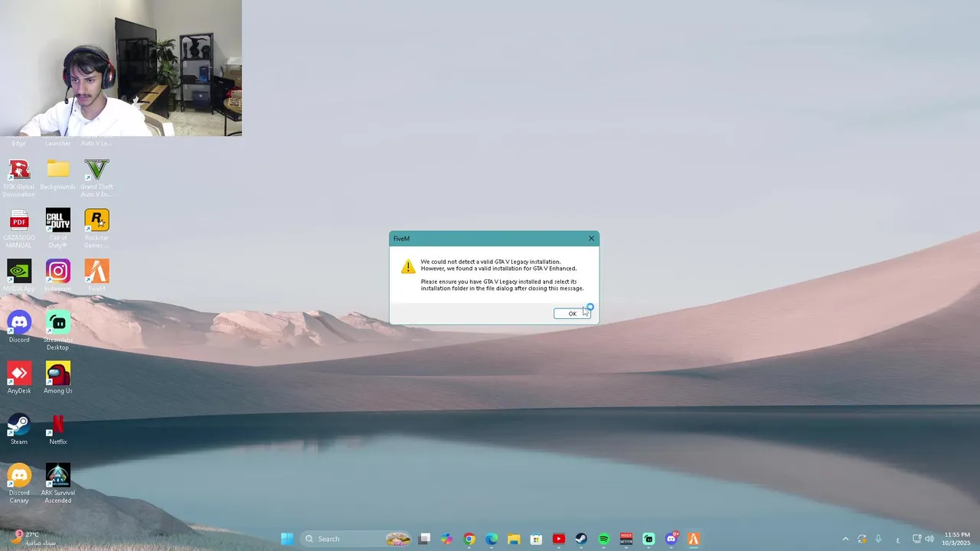Switch to FiveM in the taskbar

tap(694, 539)
